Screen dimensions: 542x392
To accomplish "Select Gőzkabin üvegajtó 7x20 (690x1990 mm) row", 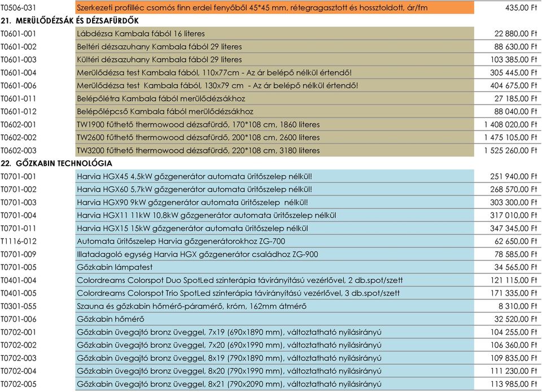I will [275, 345].
